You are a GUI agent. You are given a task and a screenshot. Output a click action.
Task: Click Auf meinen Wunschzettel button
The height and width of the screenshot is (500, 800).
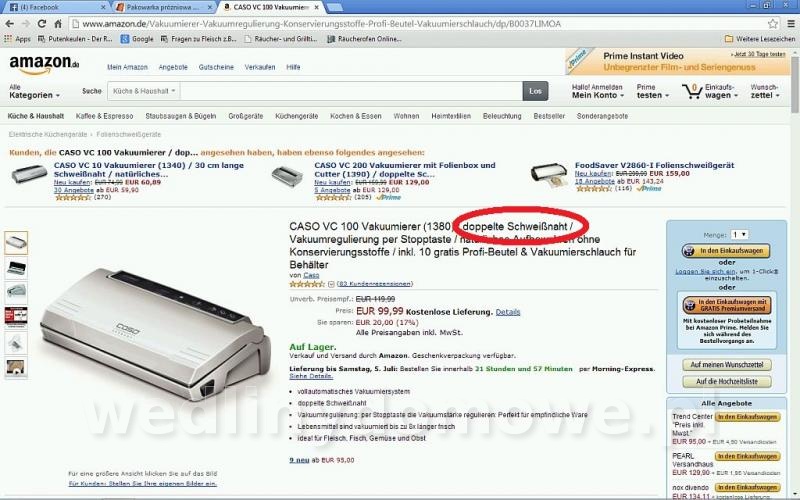[x=727, y=364]
